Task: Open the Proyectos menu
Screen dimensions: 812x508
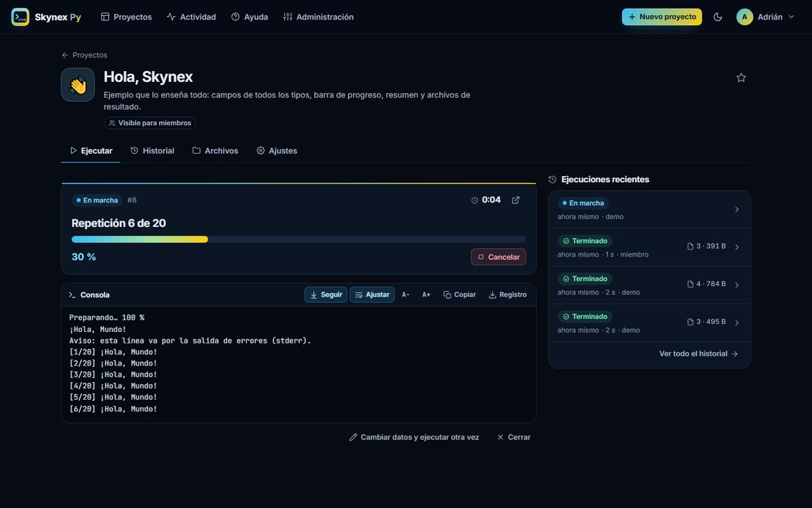Action: pos(126,17)
